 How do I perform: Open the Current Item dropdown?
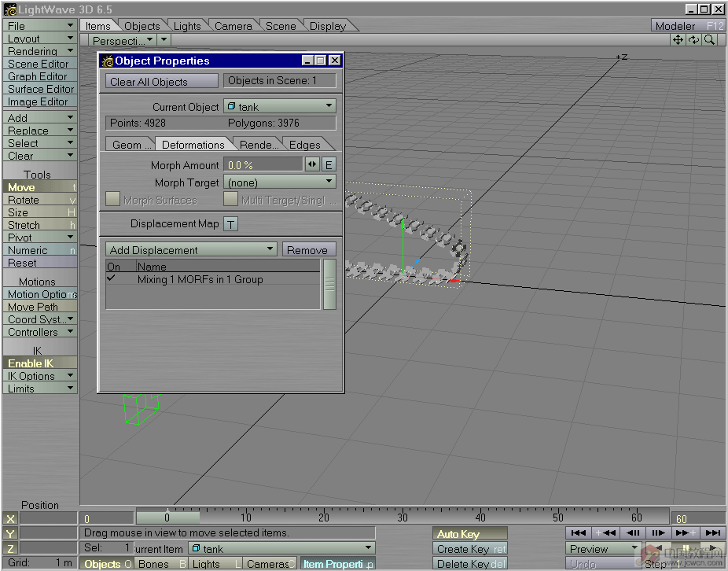[x=281, y=549]
